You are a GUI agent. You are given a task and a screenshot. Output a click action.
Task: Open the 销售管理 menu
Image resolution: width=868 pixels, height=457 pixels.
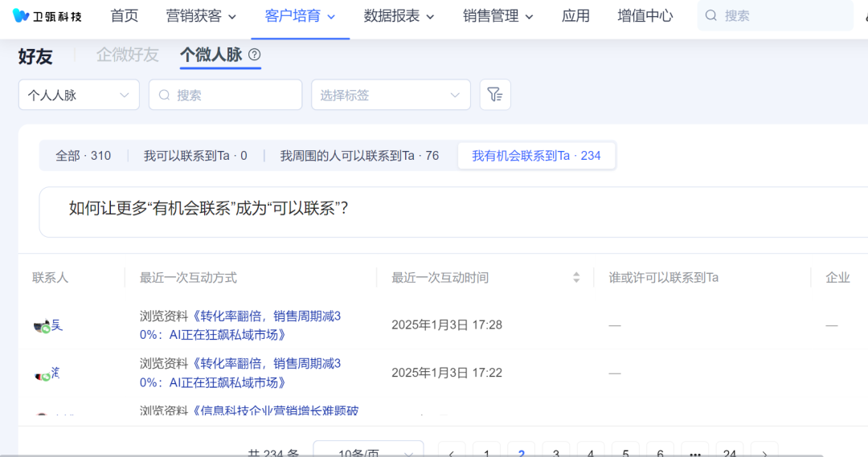tap(498, 16)
